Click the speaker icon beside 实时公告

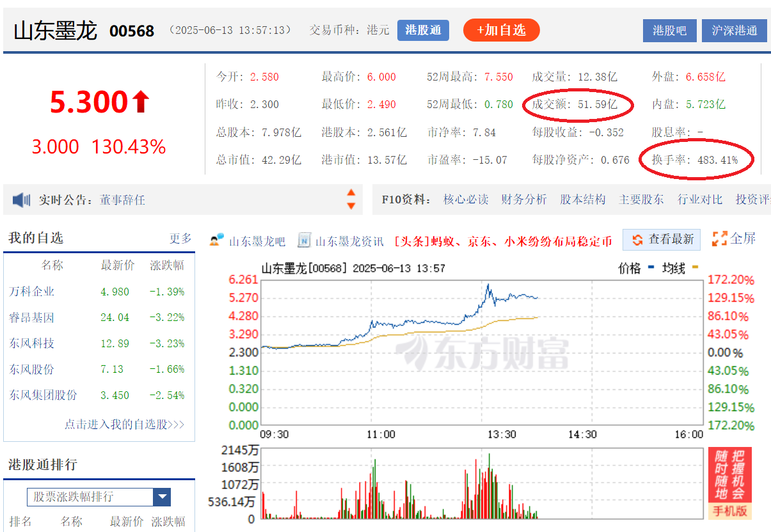(x=22, y=200)
